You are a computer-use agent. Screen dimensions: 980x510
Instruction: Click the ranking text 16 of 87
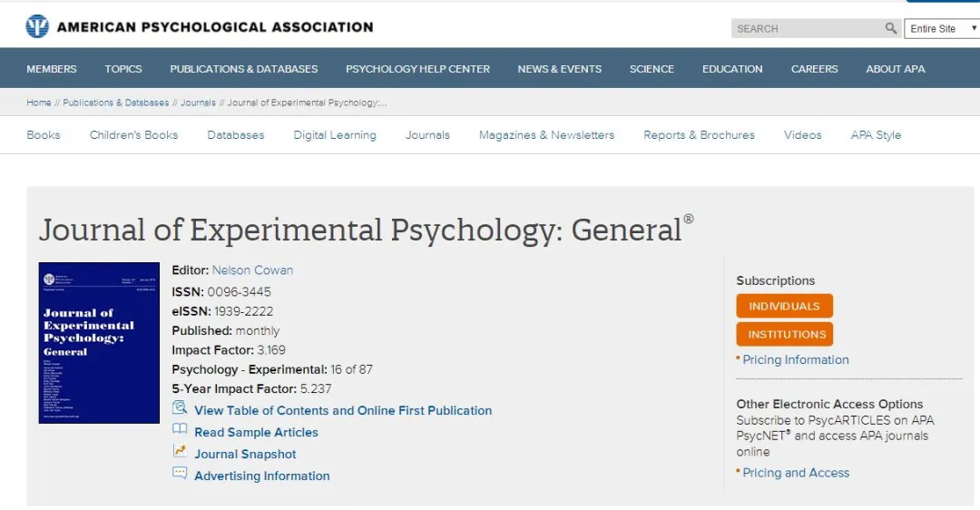351,369
